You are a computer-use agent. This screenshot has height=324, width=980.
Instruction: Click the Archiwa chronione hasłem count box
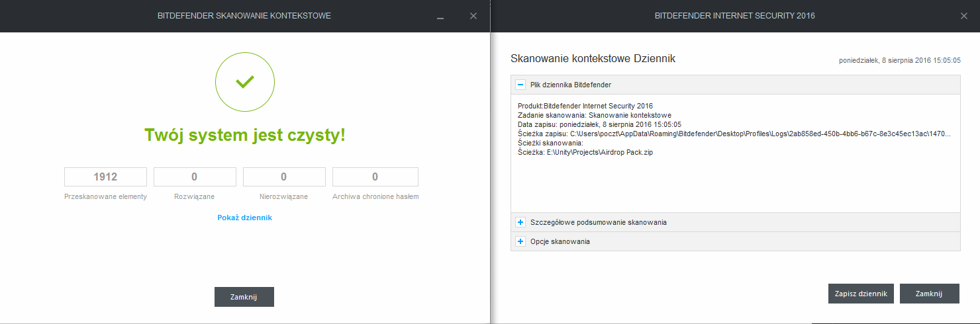(x=375, y=177)
